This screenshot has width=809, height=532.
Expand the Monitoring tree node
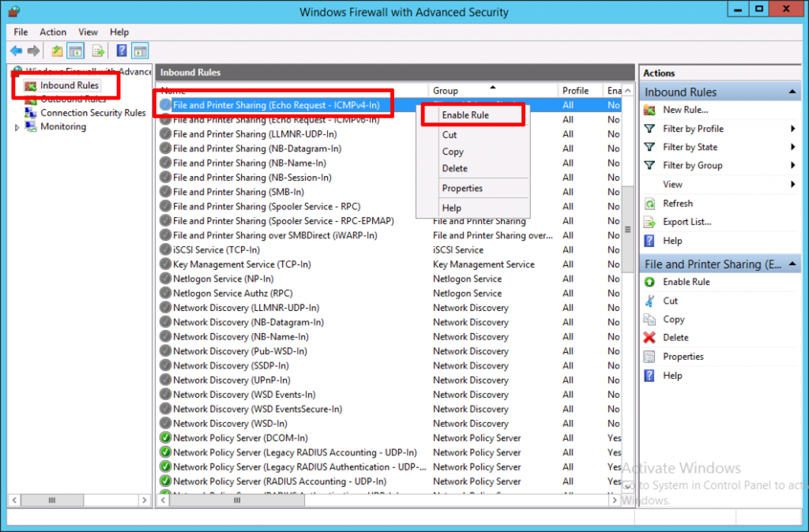click(x=16, y=126)
